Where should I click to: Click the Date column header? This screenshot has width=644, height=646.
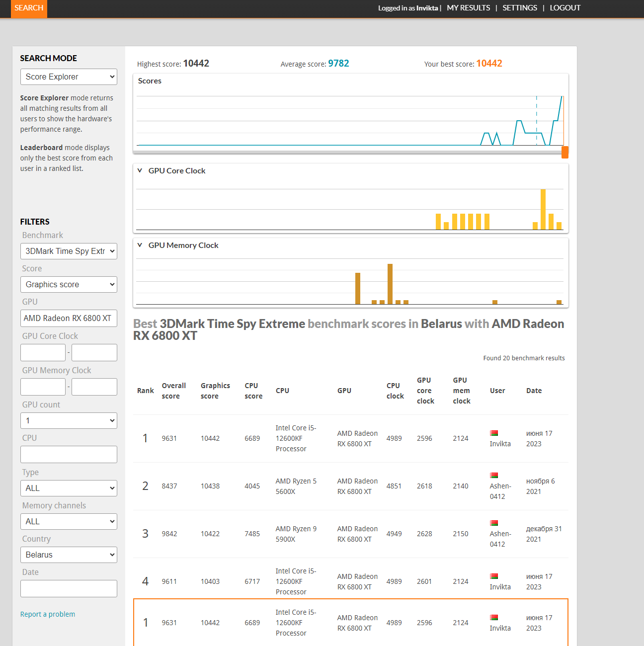[534, 391]
